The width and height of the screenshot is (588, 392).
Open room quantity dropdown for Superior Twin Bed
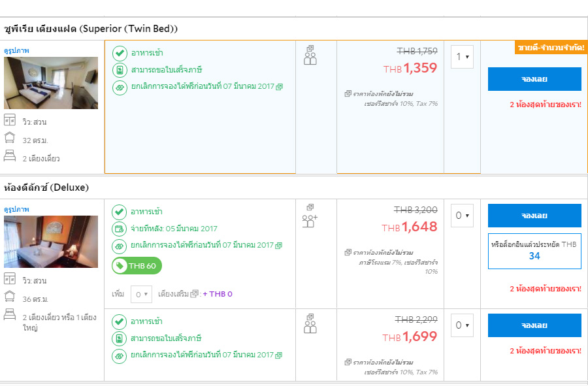(x=462, y=57)
